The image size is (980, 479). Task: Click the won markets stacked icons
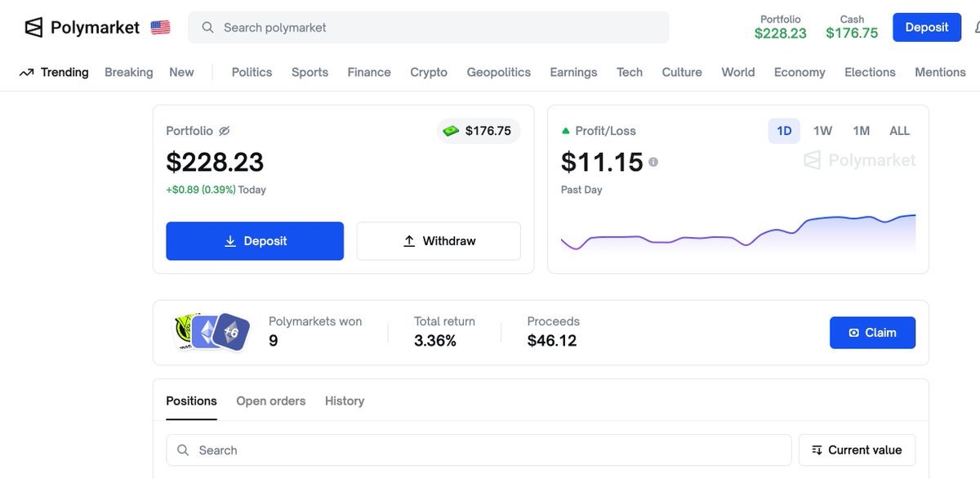click(x=212, y=333)
